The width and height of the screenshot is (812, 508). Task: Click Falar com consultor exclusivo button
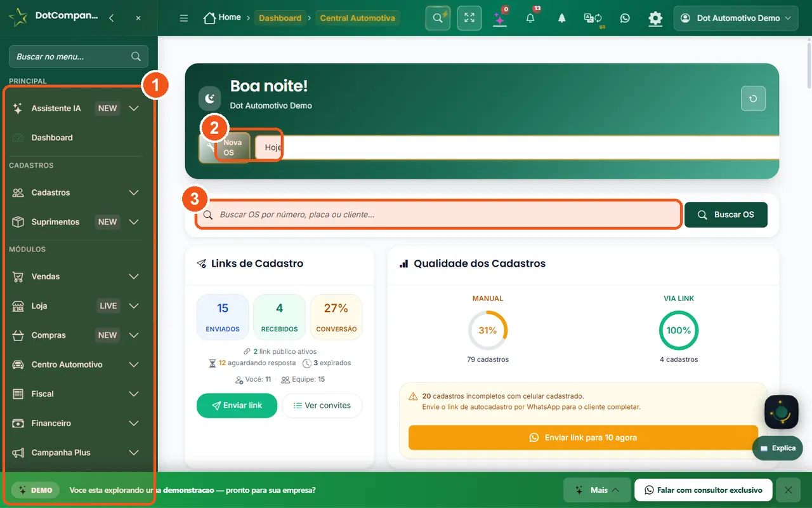pyautogui.click(x=703, y=490)
